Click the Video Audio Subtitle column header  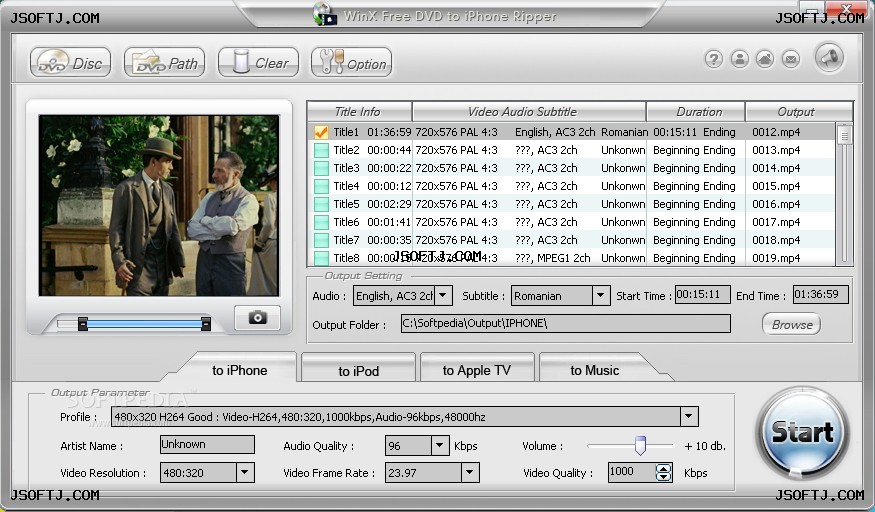(x=528, y=112)
